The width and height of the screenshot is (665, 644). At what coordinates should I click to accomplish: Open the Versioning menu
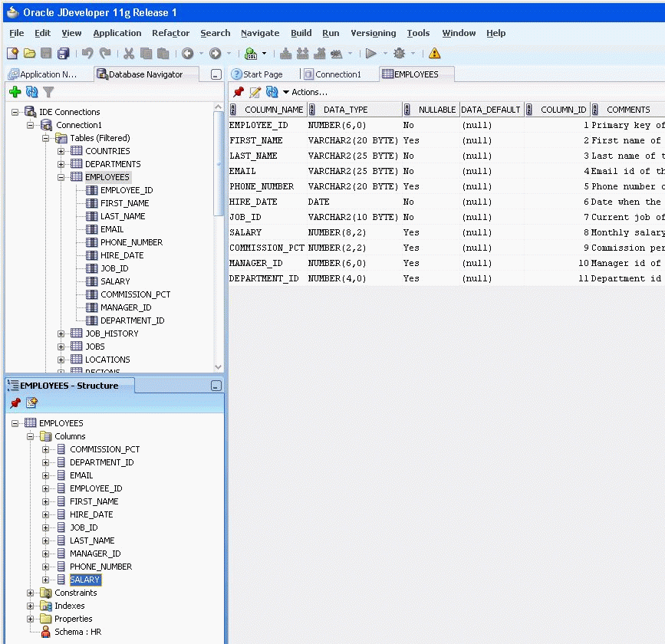[x=373, y=33]
